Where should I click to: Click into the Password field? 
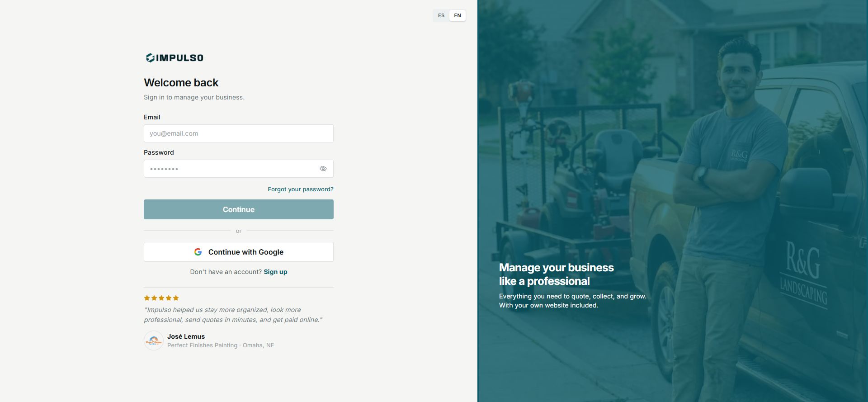click(239, 169)
